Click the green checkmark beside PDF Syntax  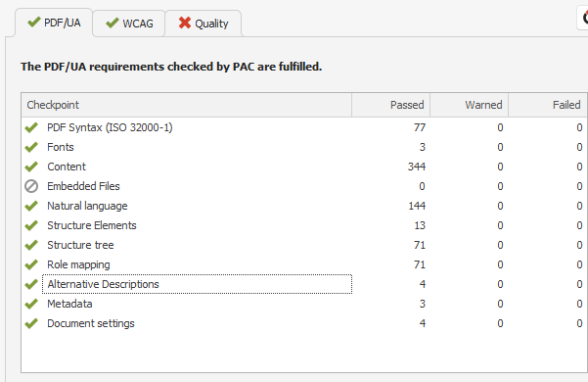click(31, 127)
